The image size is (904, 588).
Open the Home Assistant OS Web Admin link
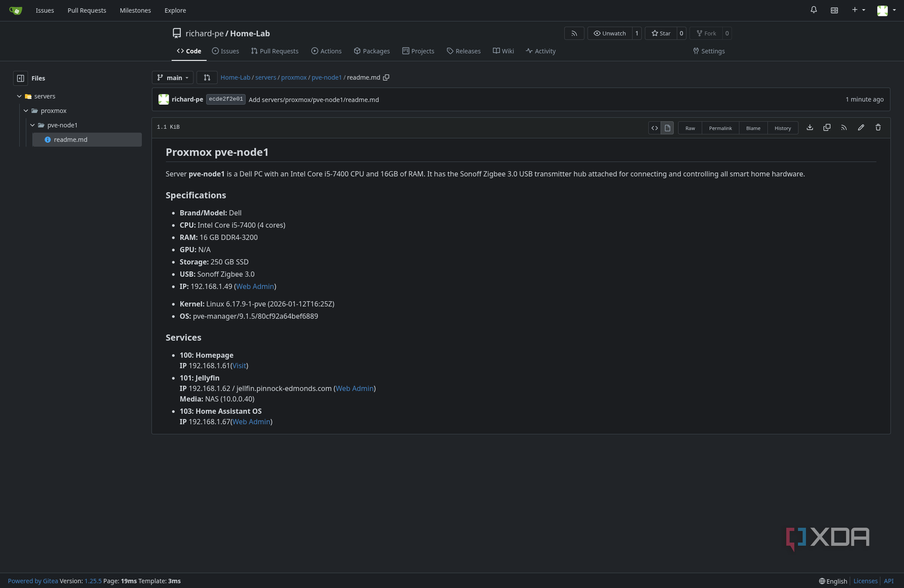click(251, 422)
